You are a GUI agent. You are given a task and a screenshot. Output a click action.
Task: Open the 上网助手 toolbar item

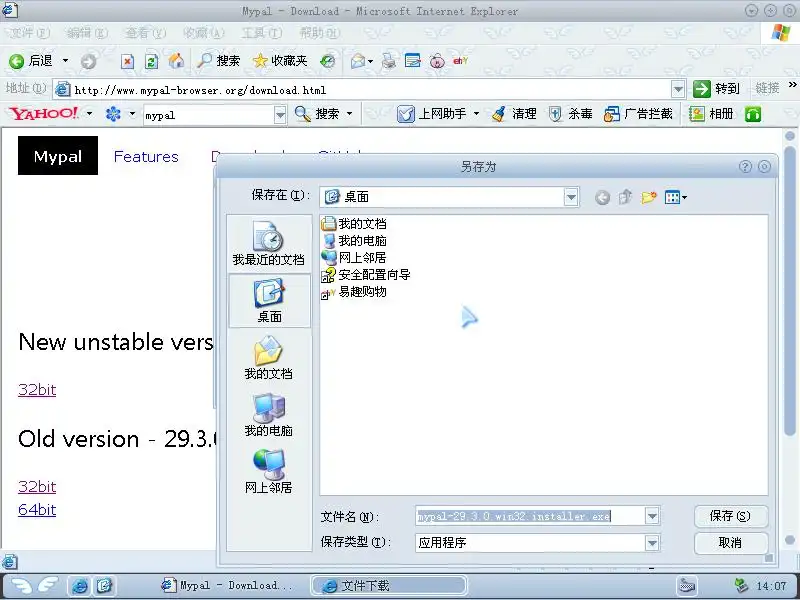432,114
